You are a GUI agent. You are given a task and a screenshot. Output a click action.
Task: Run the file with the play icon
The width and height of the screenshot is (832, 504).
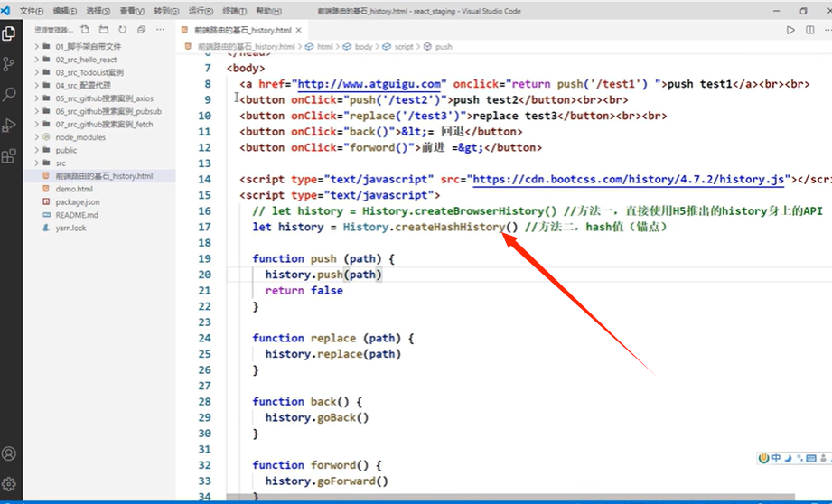click(790, 30)
